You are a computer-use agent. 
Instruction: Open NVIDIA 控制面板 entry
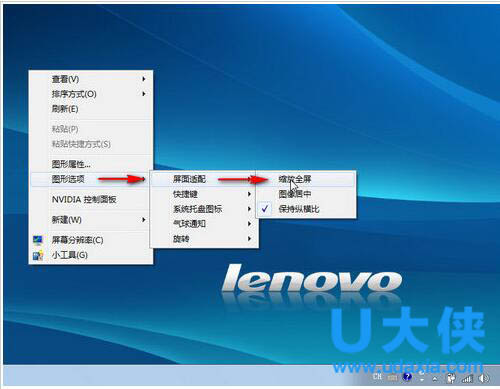[x=91, y=200]
